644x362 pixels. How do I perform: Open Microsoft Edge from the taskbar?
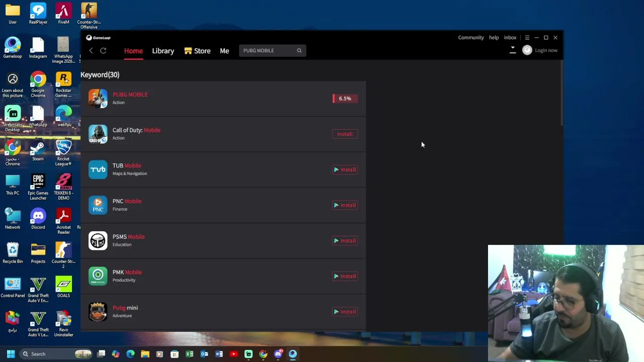(x=130, y=354)
